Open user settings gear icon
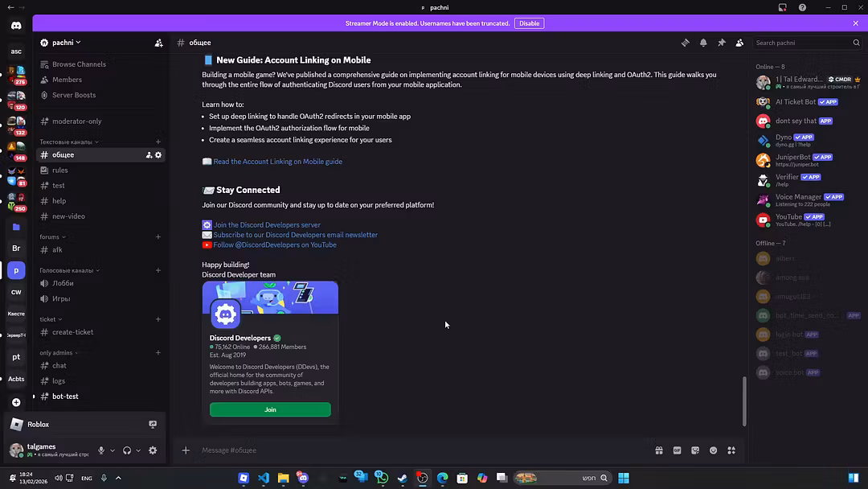This screenshot has width=868, height=489. click(153, 450)
